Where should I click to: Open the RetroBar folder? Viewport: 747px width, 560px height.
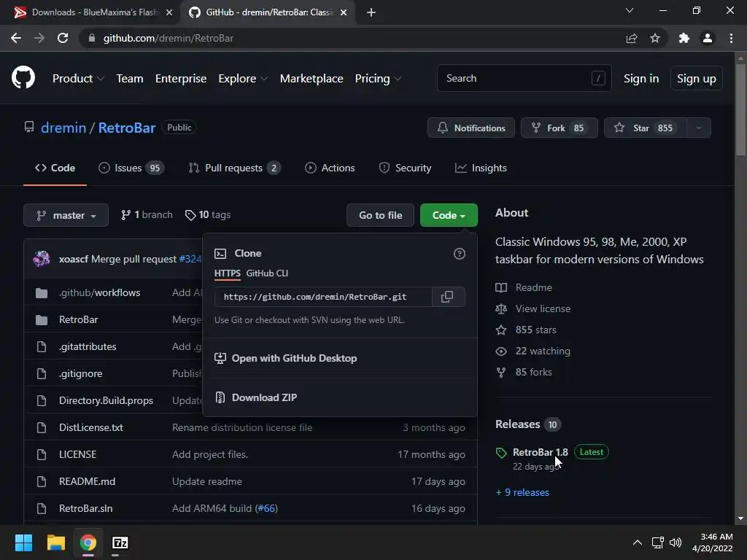click(79, 319)
